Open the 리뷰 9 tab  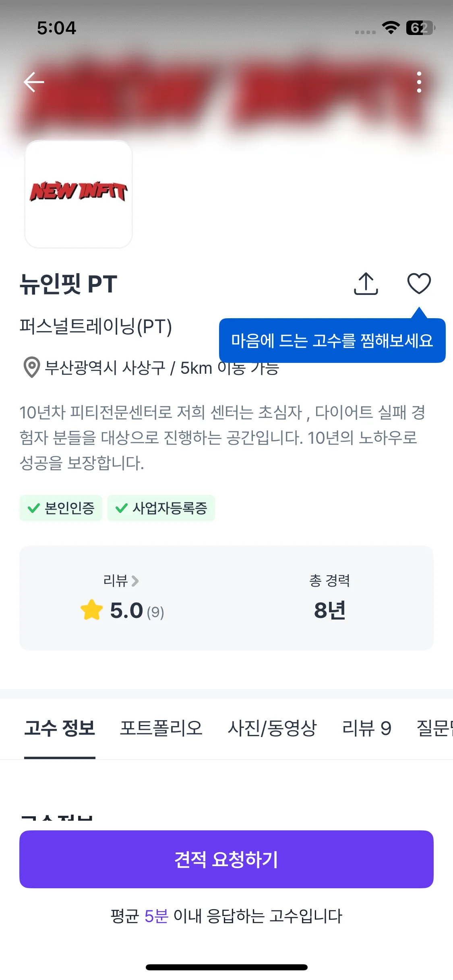click(x=366, y=728)
